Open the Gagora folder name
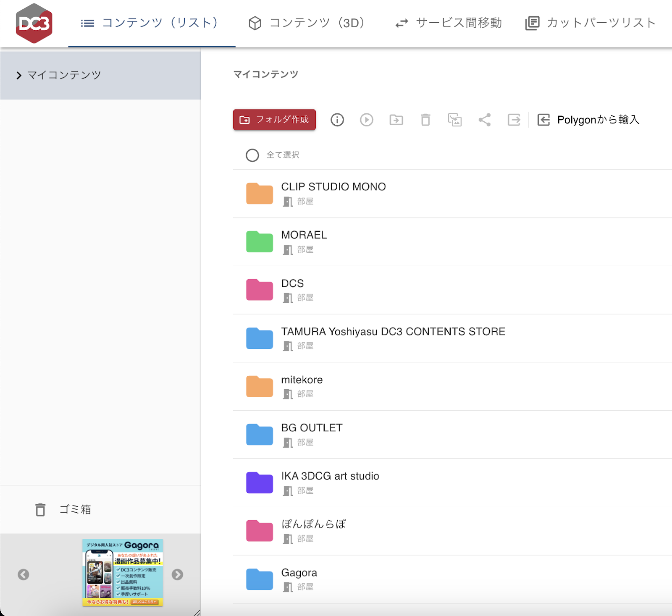 (299, 573)
